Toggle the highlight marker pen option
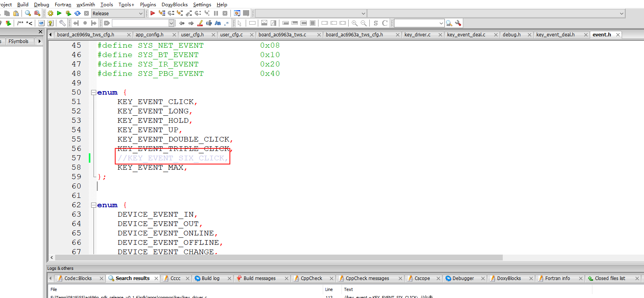Viewport: 644px width, 298px height. point(200,23)
